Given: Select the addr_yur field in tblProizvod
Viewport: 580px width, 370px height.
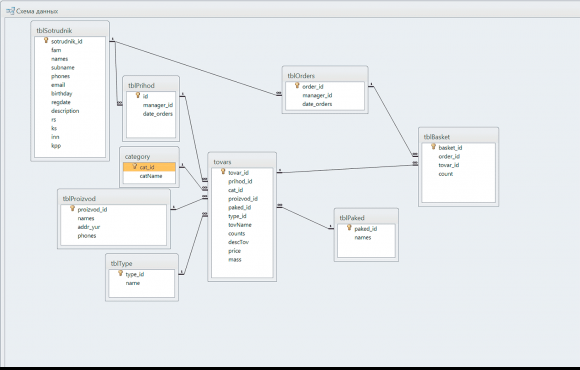Looking at the screenshot, I should tap(89, 227).
